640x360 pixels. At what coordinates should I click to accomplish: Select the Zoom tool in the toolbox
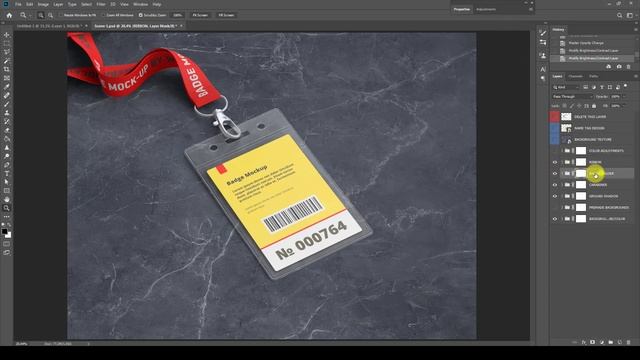pos(7,208)
